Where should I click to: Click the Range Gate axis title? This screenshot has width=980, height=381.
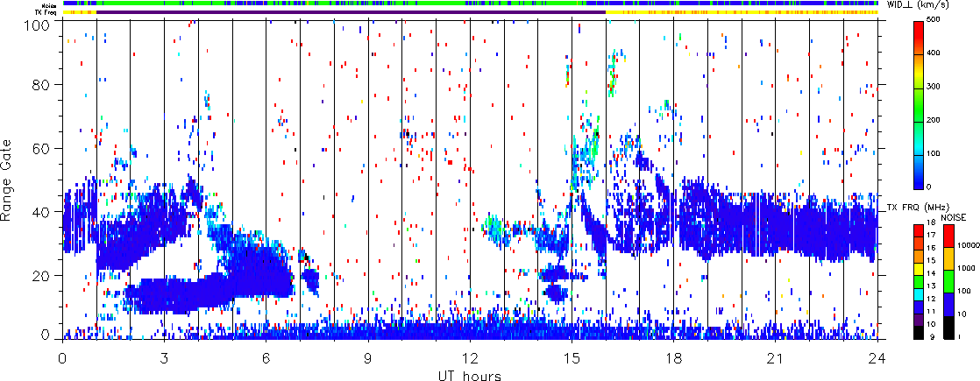pyautogui.click(x=8, y=178)
